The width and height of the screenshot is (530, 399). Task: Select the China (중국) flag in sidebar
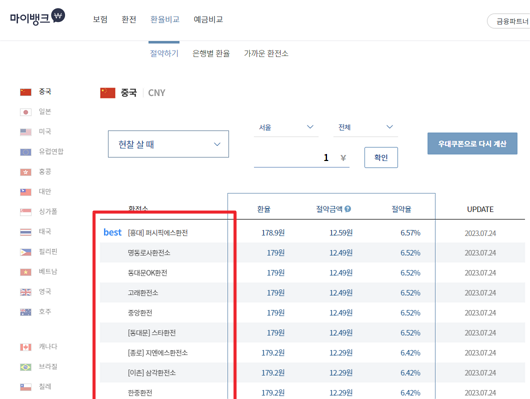[26, 92]
